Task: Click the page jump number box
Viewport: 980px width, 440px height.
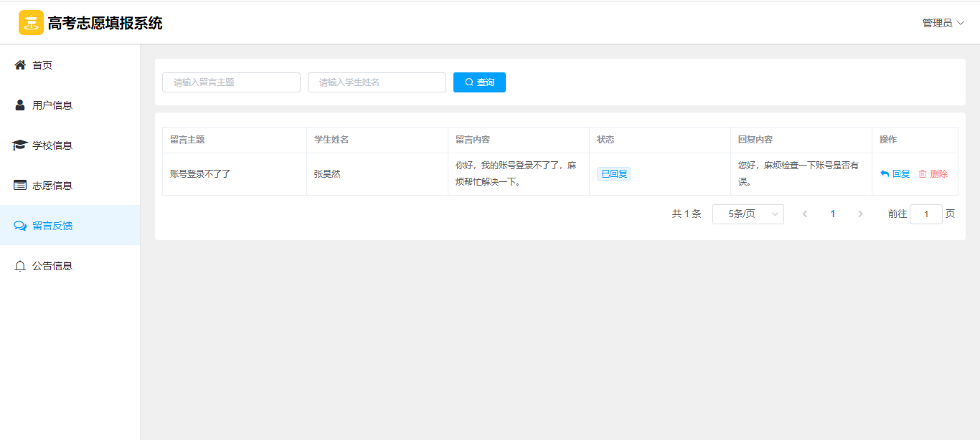Action: (925, 214)
